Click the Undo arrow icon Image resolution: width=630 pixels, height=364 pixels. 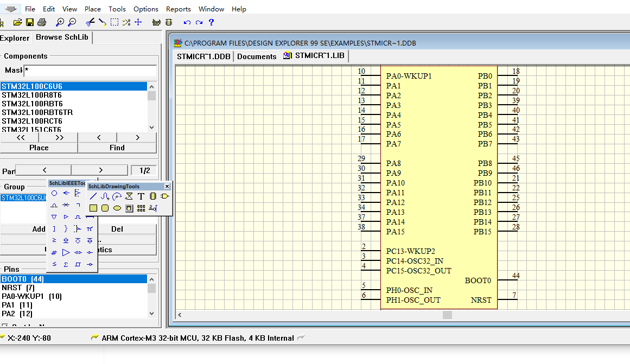click(187, 22)
